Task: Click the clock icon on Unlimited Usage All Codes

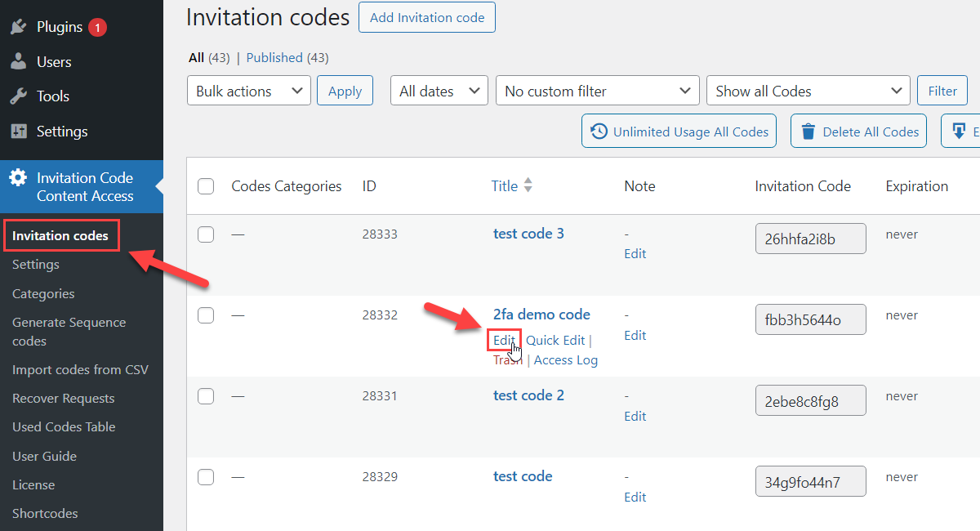Action: coord(599,132)
